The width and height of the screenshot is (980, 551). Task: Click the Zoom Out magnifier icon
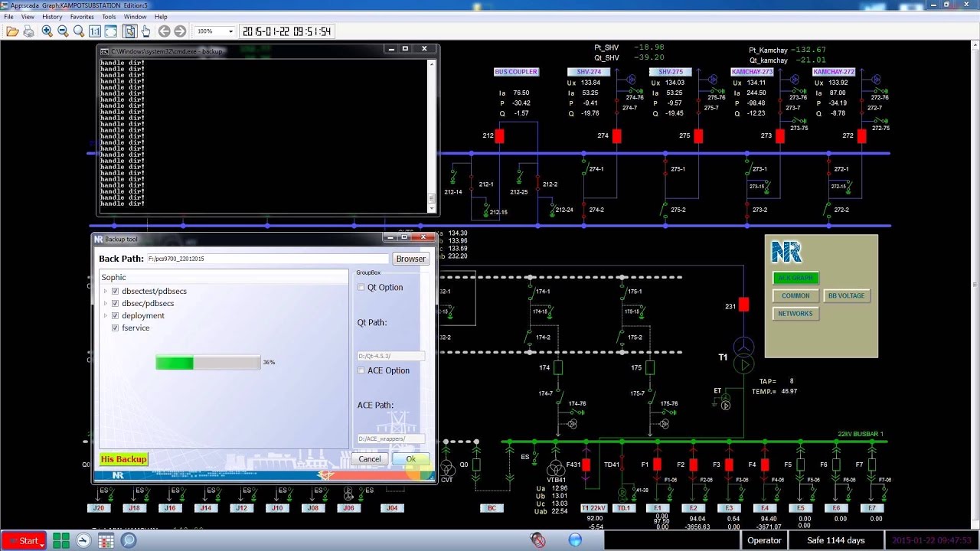pyautogui.click(x=63, y=31)
